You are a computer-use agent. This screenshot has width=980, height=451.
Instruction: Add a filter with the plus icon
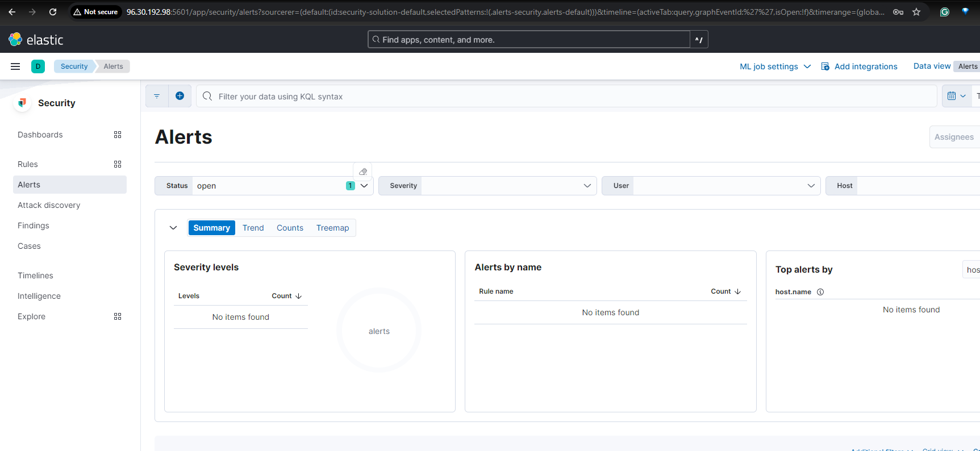pos(180,96)
